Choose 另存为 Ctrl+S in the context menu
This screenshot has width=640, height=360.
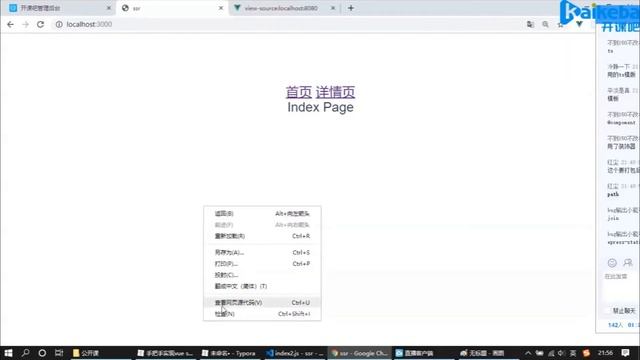(x=262, y=252)
